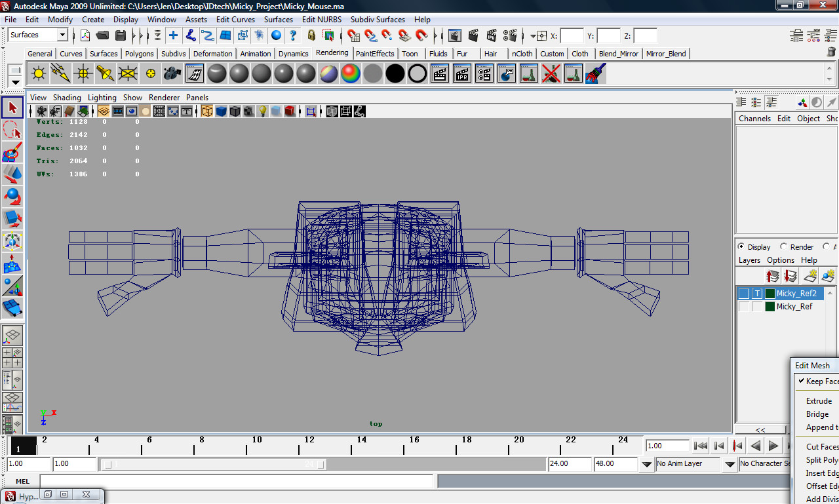Click the X coordinate input field
Image resolution: width=839 pixels, height=504 pixels.
tap(572, 36)
